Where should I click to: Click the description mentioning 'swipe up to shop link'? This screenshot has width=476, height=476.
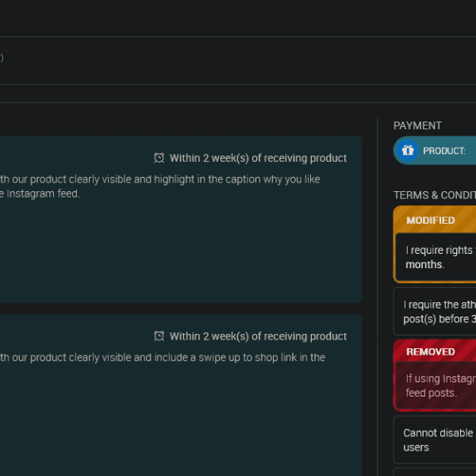pos(159,358)
